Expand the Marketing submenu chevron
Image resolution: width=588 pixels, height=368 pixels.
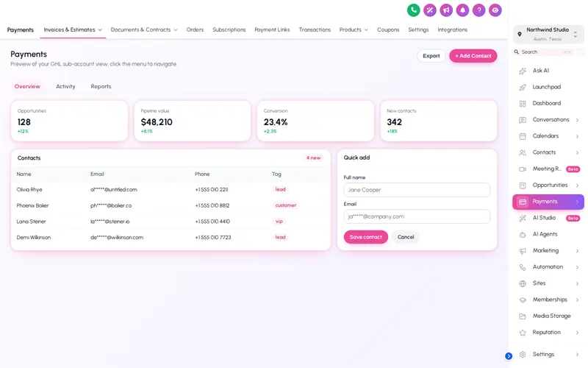(577, 251)
